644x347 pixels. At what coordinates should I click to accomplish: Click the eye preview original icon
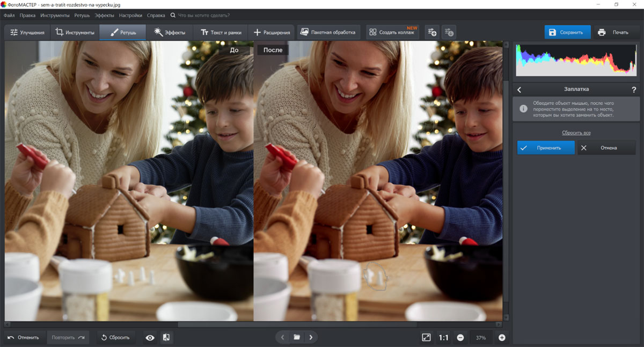click(150, 337)
